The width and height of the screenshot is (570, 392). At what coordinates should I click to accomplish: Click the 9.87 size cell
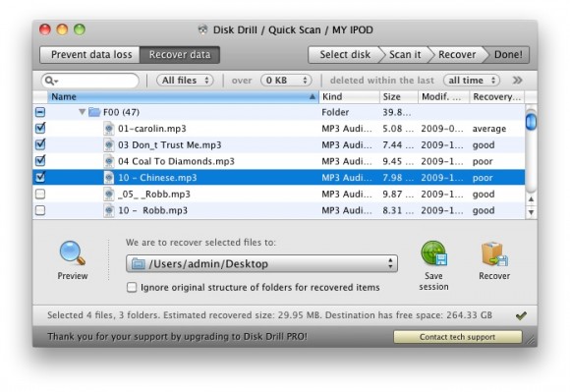(397, 194)
